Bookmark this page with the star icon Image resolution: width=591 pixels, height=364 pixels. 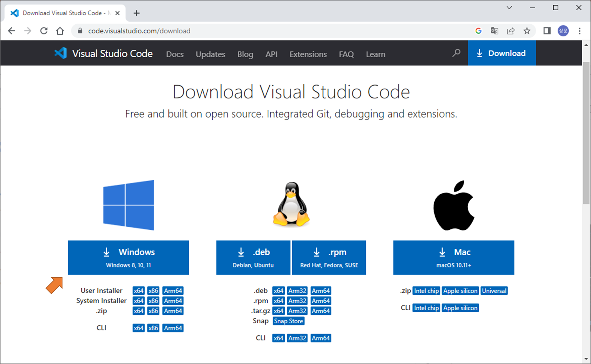[527, 31]
